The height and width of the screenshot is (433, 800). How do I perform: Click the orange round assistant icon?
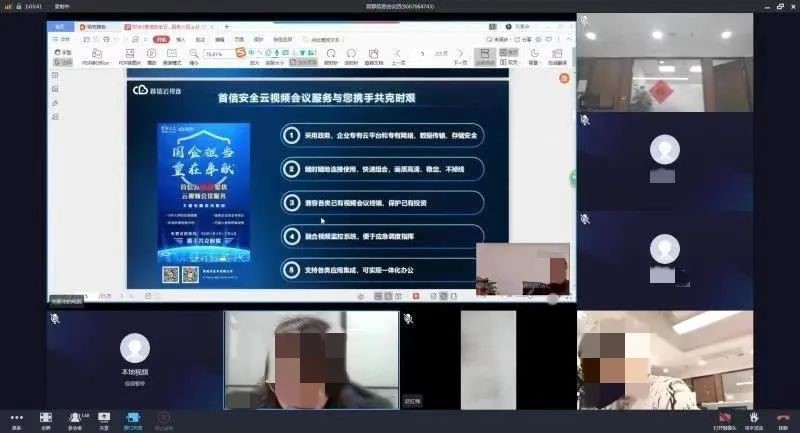click(564, 78)
